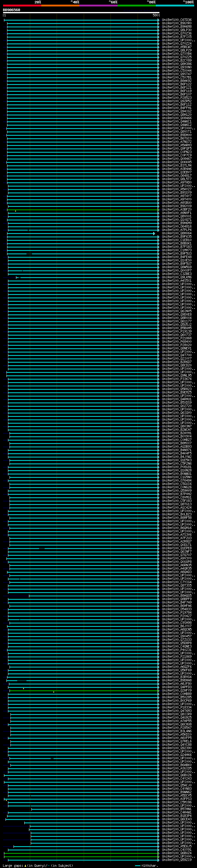
Task: Click hit label UniRef100_Q9LKM6
Action: click(176, 277)
